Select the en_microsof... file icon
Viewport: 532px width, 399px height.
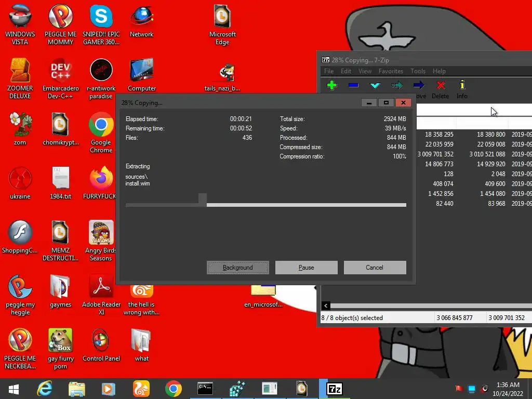click(263, 296)
